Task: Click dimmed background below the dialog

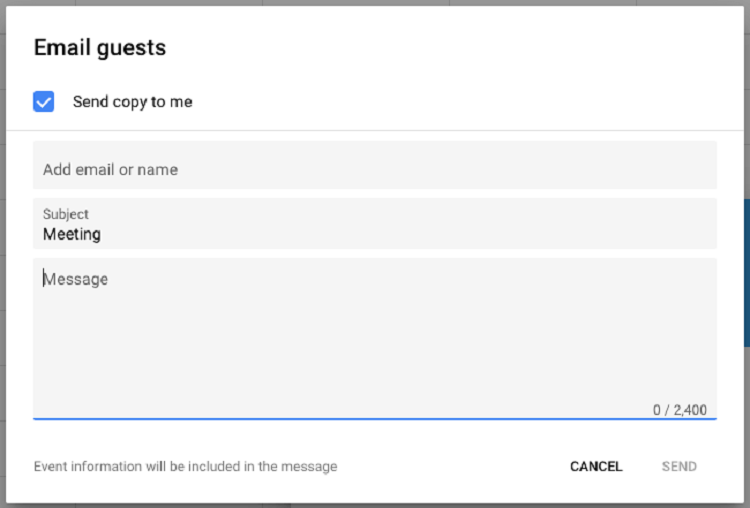Action: [x=375, y=506]
